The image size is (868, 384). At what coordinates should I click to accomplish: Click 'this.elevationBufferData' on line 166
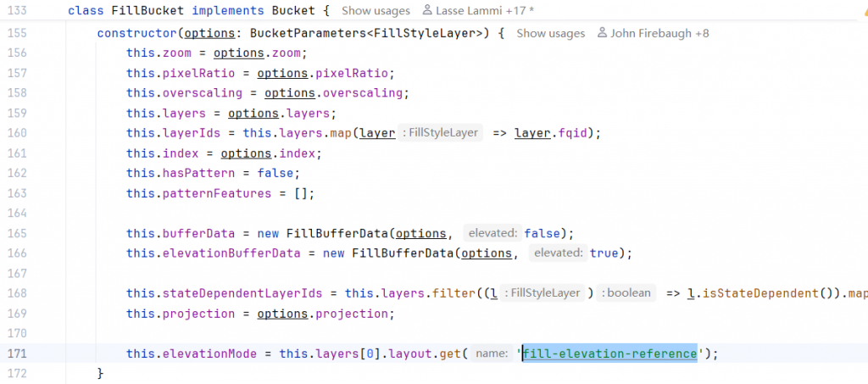coord(214,253)
